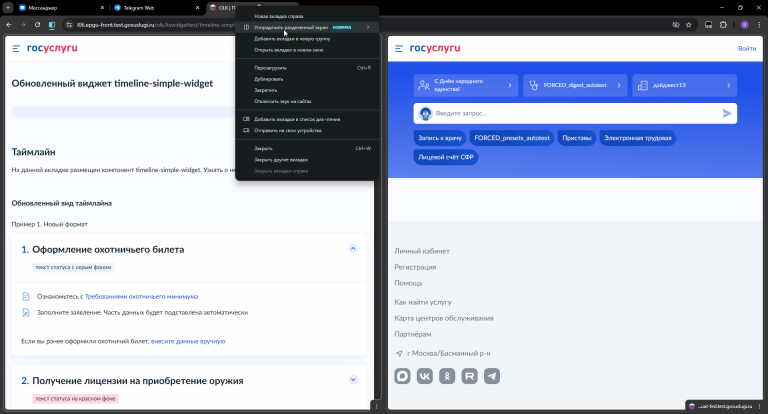
Task: Focus the Введите запрос search field
Action: [x=576, y=114]
